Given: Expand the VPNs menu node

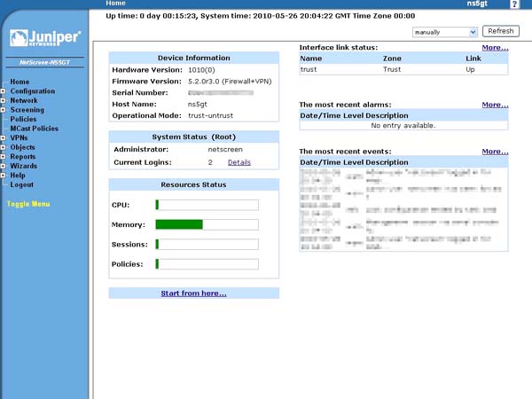Looking at the screenshot, I should coord(3,138).
